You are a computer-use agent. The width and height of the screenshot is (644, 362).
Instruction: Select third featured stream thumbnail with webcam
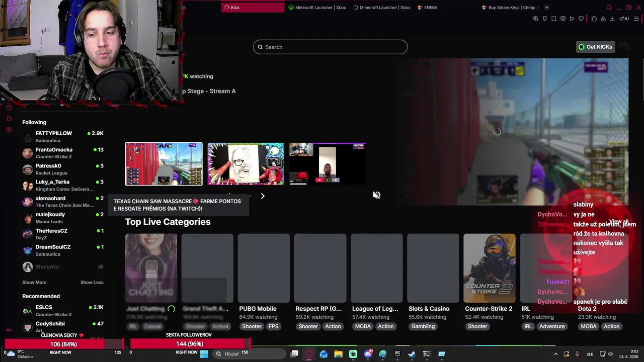328,164
